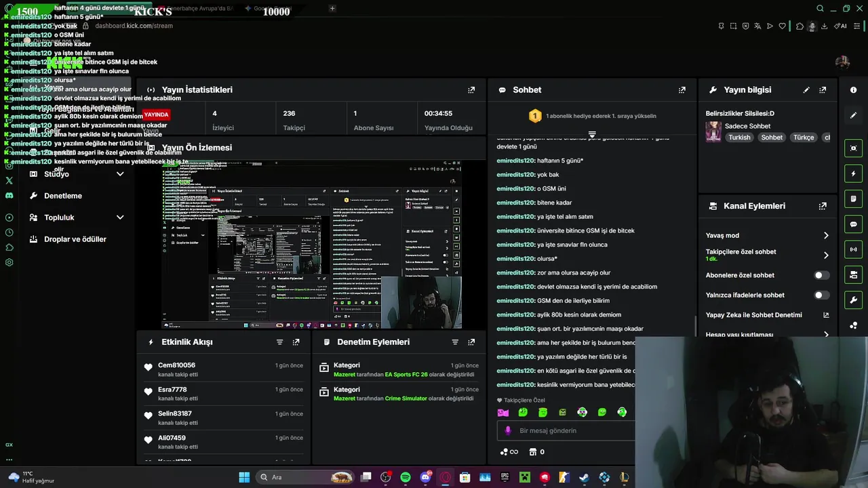Toggle Yalnızca ifadelerle sohbet switch

(x=821, y=295)
